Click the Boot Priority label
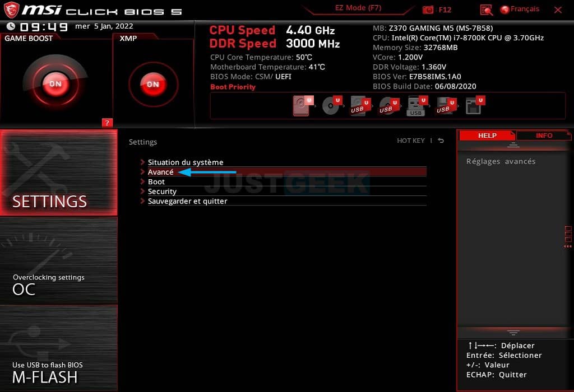 click(233, 87)
